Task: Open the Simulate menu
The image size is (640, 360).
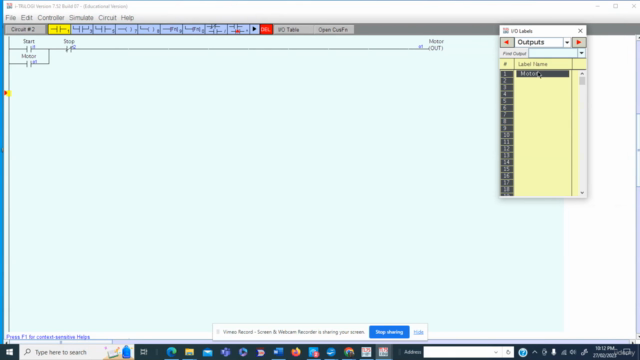Action: (81, 18)
